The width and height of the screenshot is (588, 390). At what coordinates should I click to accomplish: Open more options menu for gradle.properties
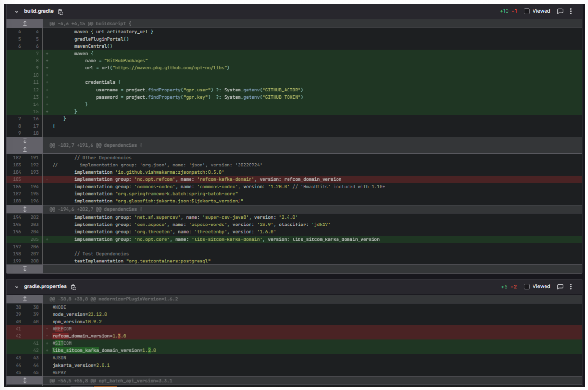571,287
